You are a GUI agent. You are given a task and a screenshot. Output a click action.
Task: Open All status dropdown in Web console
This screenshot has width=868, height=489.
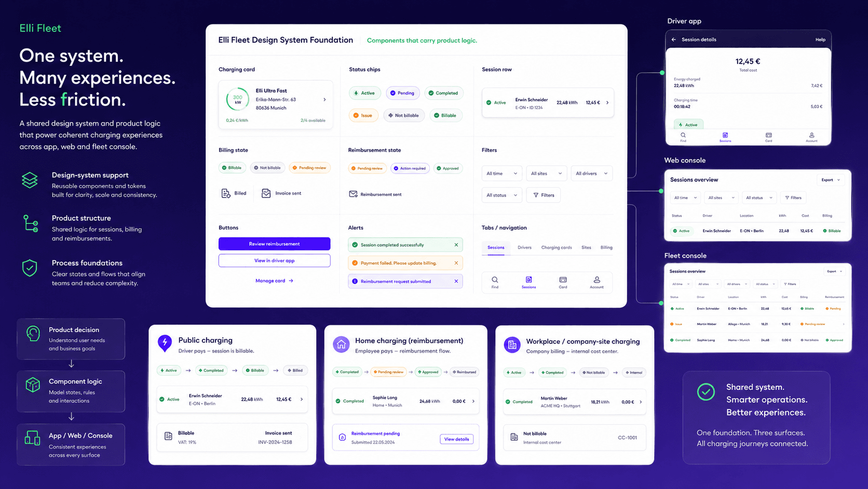[759, 197]
